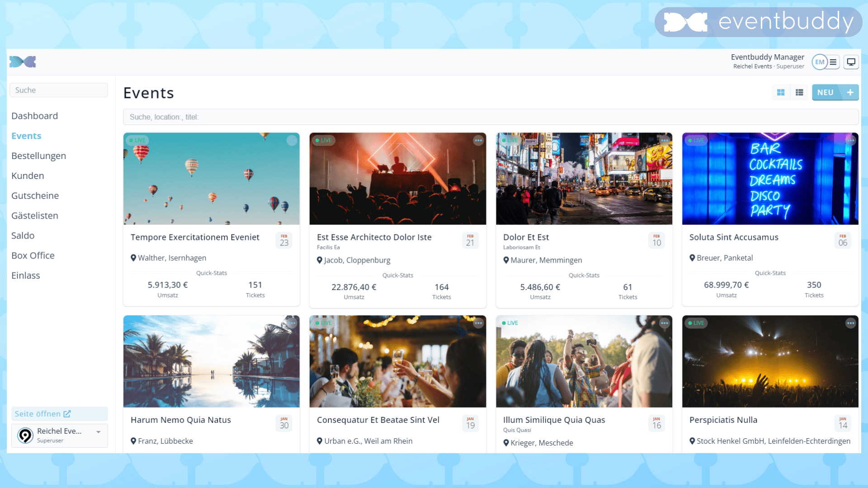Screen dimensions: 868x488
Task: Open Gästelisten in the sidebar
Action: pyautogui.click(x=35, y=216)
